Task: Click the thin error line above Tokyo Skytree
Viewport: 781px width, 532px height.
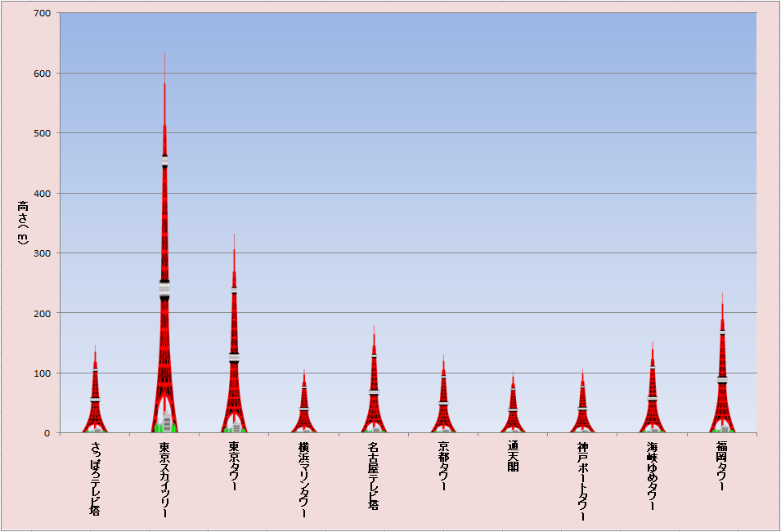Action: [164, 65]
